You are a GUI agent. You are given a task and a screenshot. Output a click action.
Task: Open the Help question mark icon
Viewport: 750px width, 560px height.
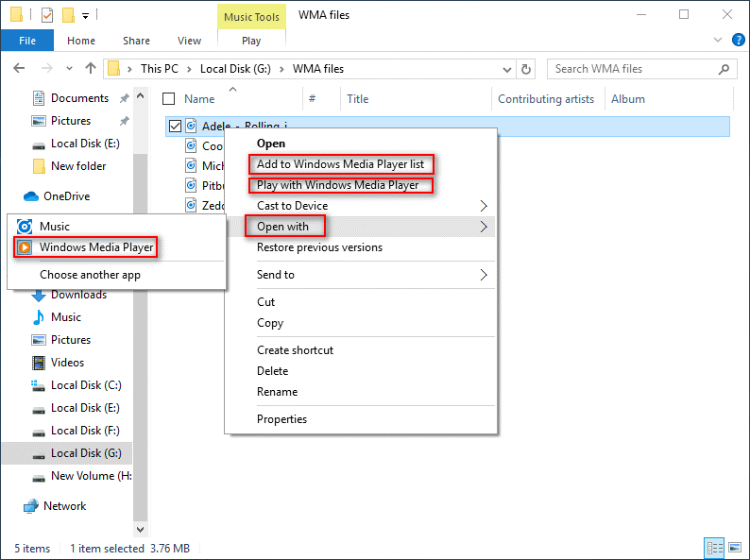[x=738, y=40]
